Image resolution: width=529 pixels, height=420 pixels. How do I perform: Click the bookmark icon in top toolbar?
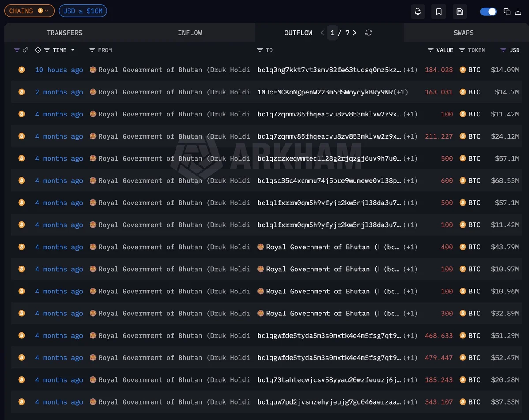click(x=439, y=11)
